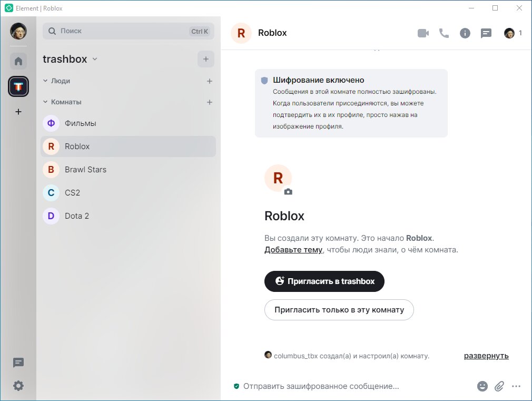
Task: Click the Roblox room title text
Action: [x=284, y=216]
